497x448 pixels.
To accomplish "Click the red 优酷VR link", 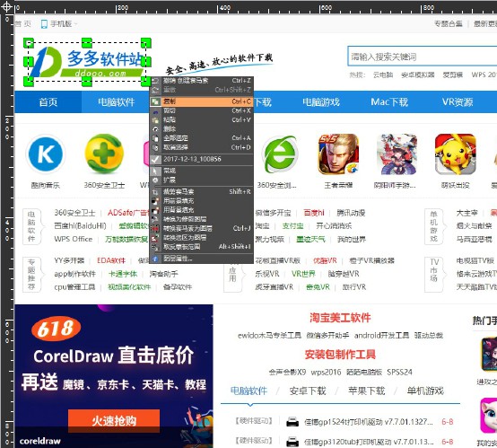I will 325,260.
